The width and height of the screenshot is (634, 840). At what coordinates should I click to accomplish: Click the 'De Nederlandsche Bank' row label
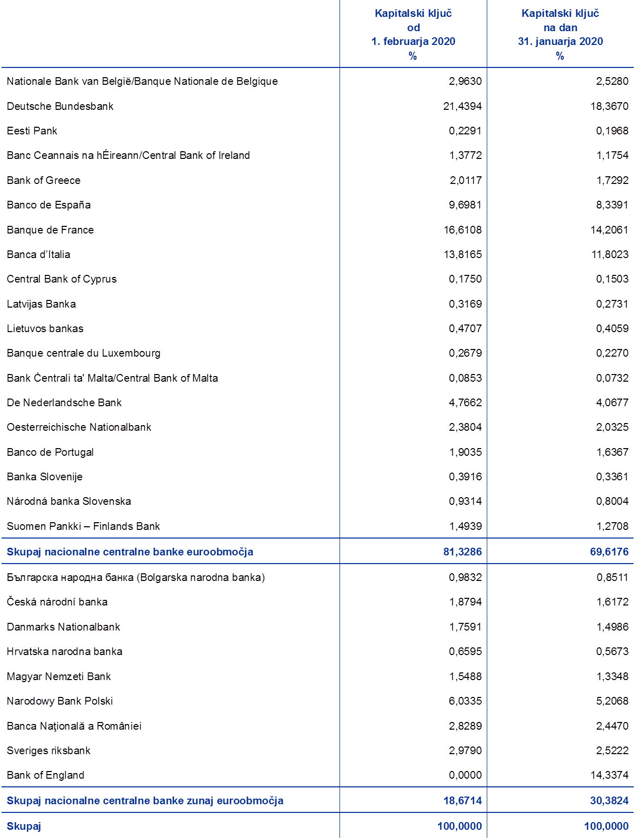coord(64,403)
